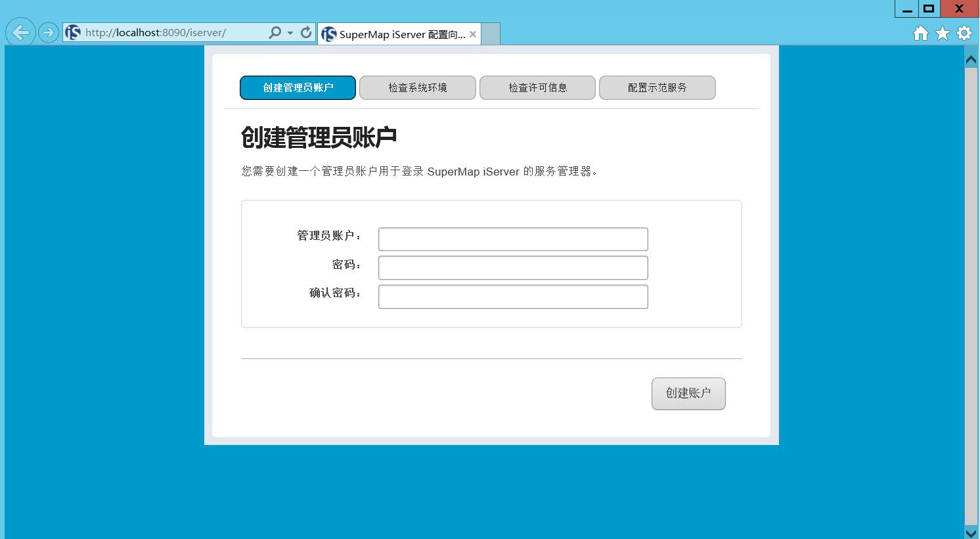
Task: Close the browser window
Action: (x=960, y=9)
